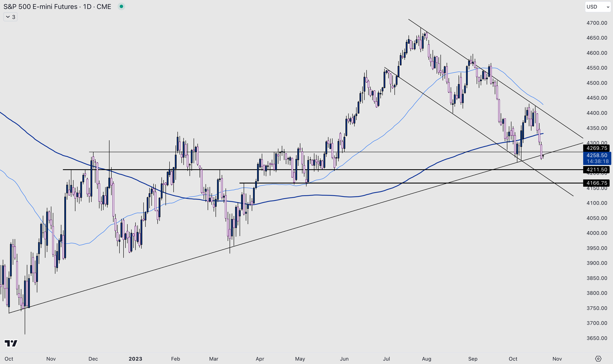This screenshot has width=613, height=364.
Task: Click the Dec label on time axis
Action: (93, 359)
